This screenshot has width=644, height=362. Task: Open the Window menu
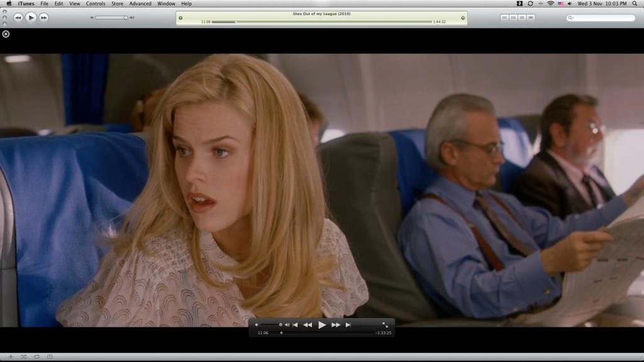click(166, 4)
